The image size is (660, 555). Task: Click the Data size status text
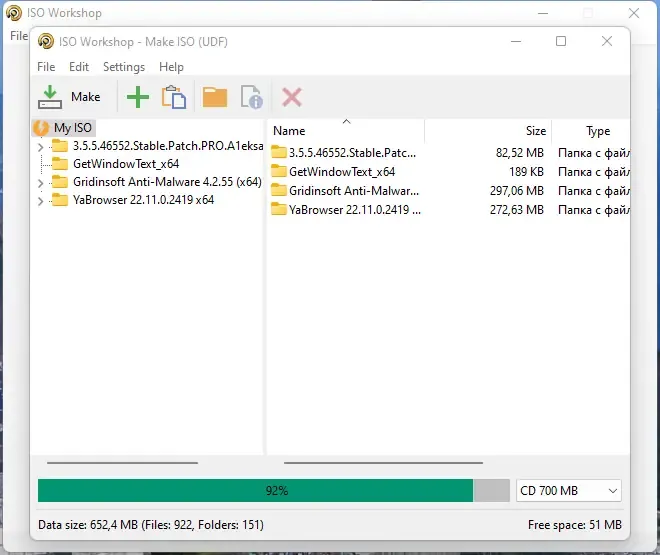coord(151,525)
